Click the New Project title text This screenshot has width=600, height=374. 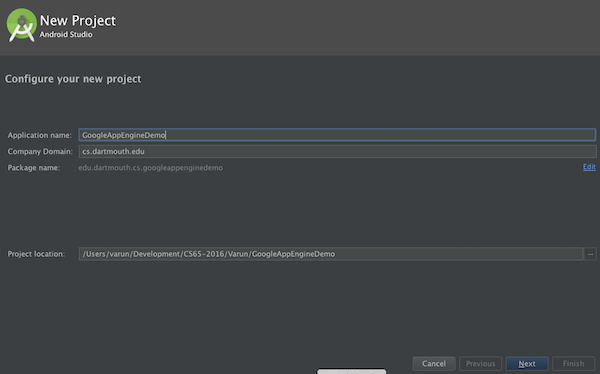coord(78,21)
